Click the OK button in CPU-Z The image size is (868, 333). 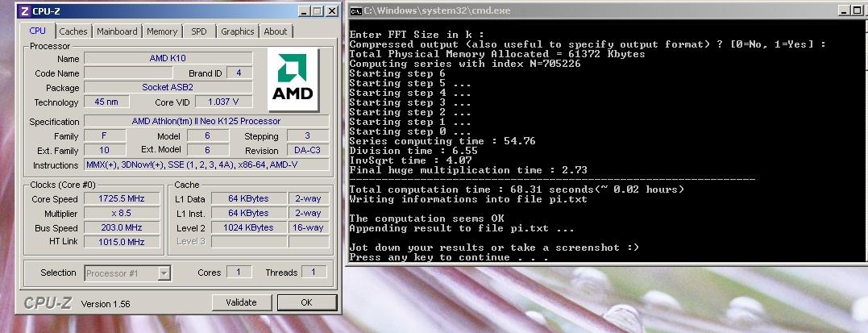click(x=307, y=302)
